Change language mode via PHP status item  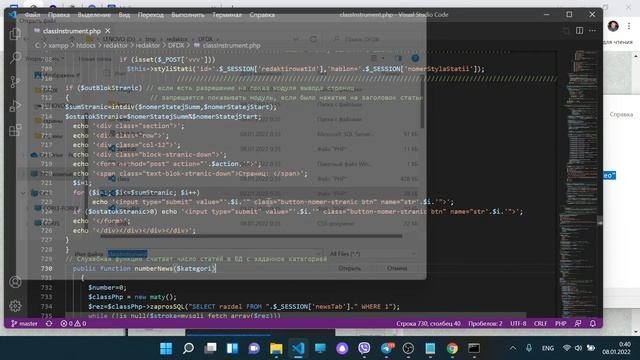click(560, 323)
